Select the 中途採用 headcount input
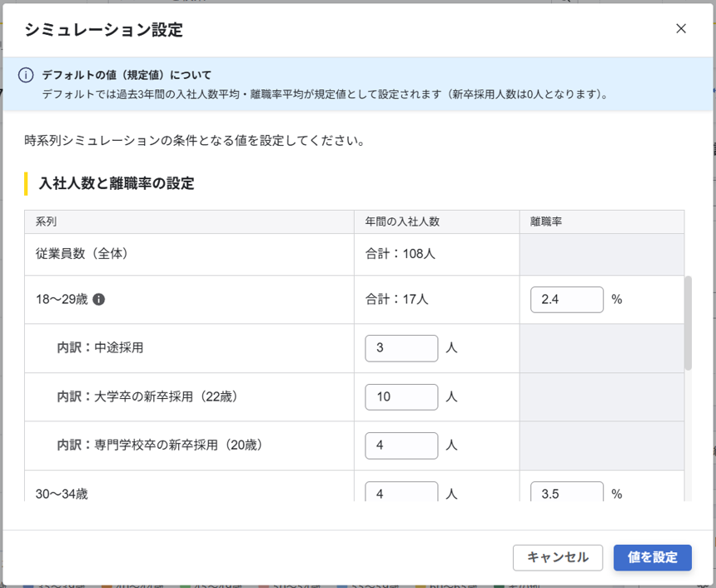This screenshot has width=716, height=588. click(x=401, y=348)
